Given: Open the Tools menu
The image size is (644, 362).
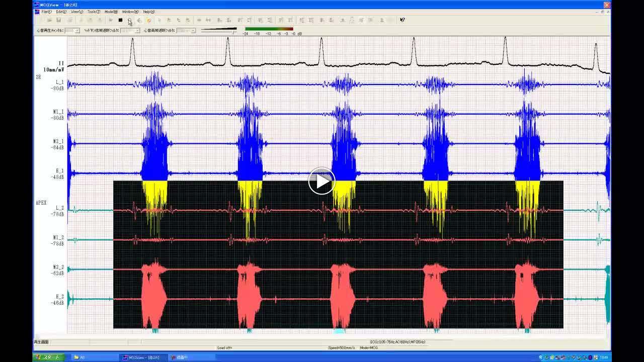Looking at the screenshot, I should [94, 12].
